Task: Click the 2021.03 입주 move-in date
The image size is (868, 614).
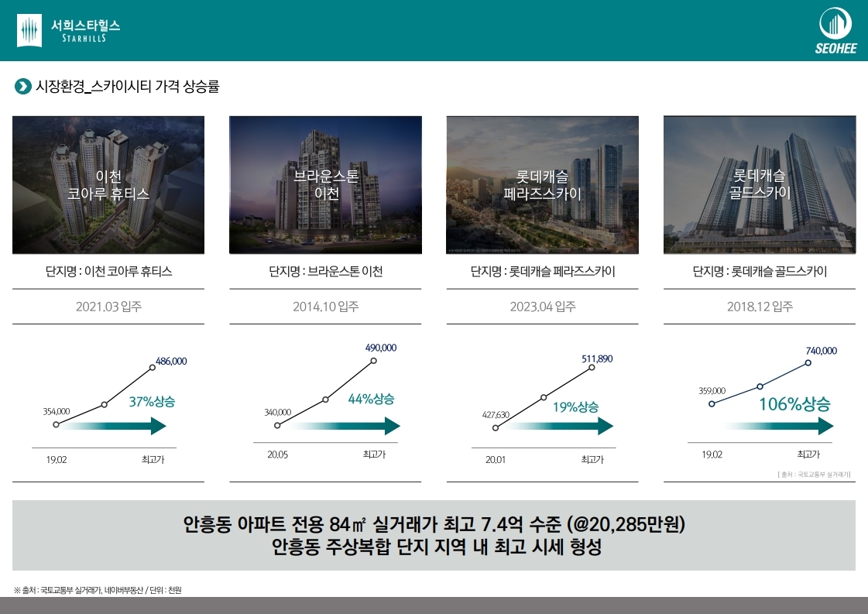Action: point(108,306)
